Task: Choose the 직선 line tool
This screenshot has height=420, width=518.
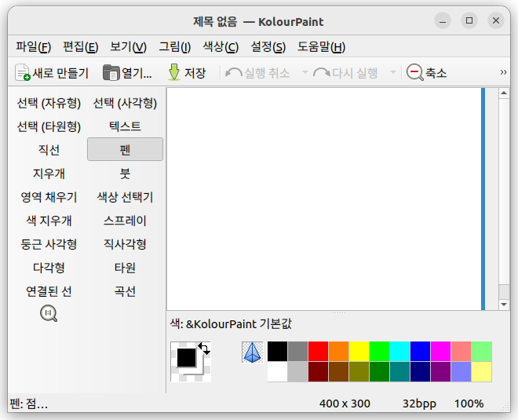Action: pyautogui.click(x=49, y=150)
